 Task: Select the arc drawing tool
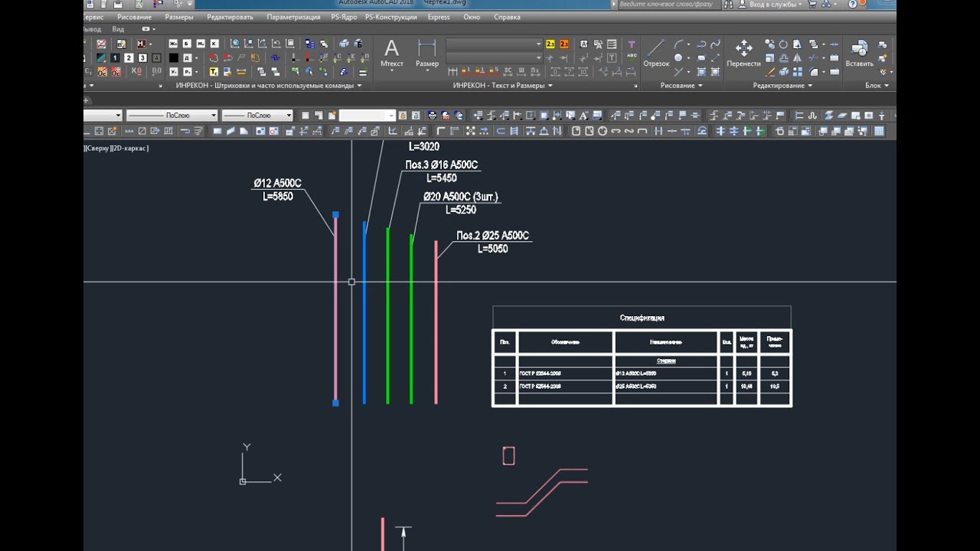(678, 44)
